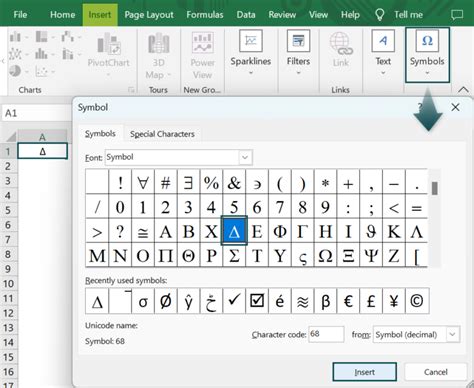Open the Page Layout ribbon tab
Screen dimensions: 474x388
point(149,15)
